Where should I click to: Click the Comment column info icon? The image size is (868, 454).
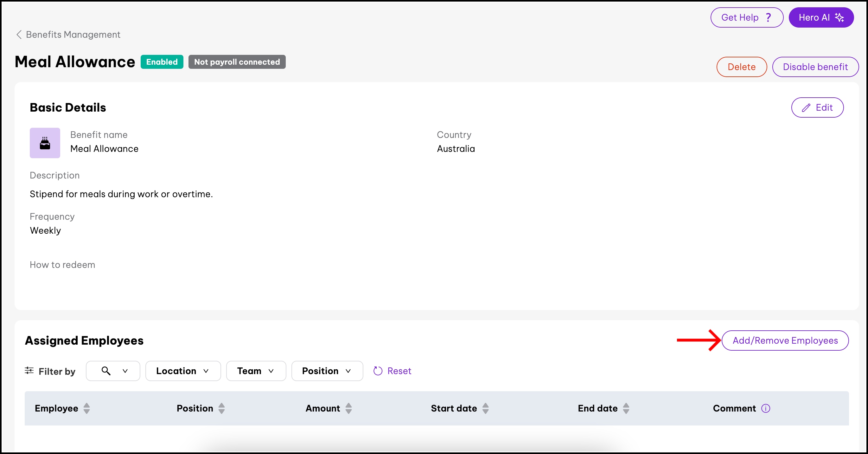click(x=766, y=408)
